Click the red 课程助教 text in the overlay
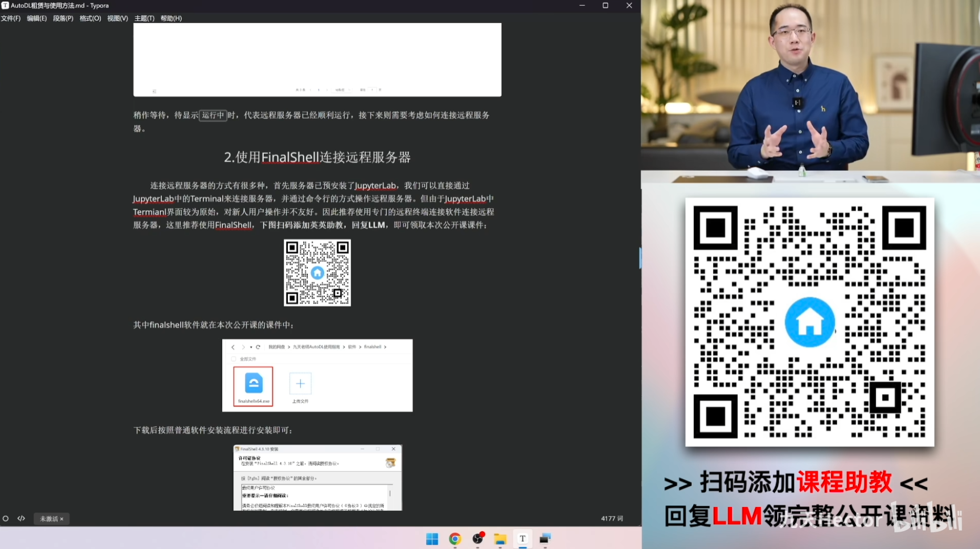This screenshot has width=980, height=549. coord(844,482)
